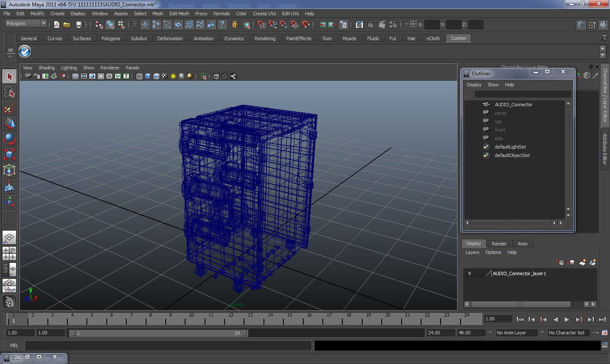Click the New Scene icon
Viewport: 610px width, 364px height.
click(57, 25)
